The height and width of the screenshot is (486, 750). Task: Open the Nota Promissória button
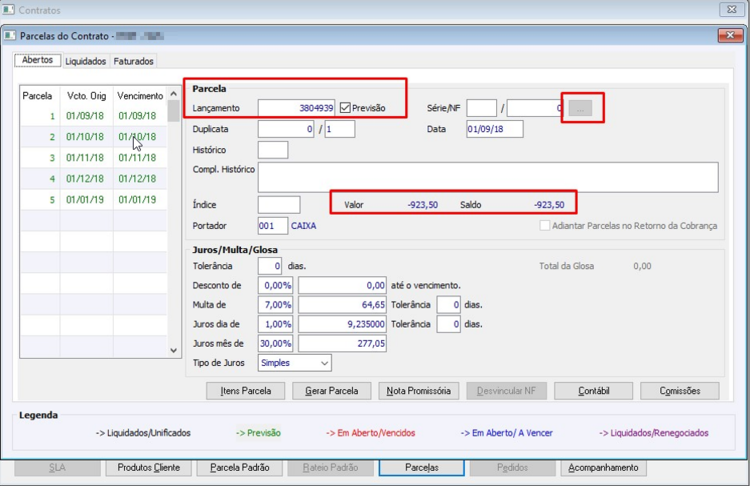419,391
